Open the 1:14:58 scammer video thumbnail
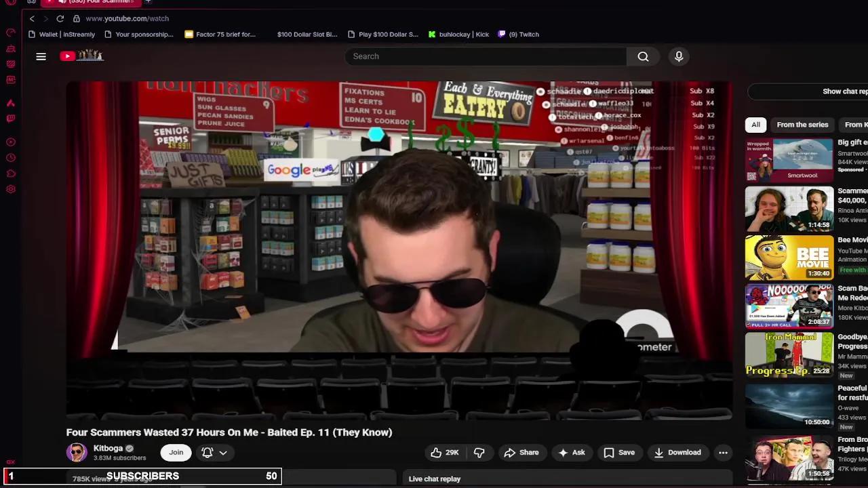 tap(789, 209)
